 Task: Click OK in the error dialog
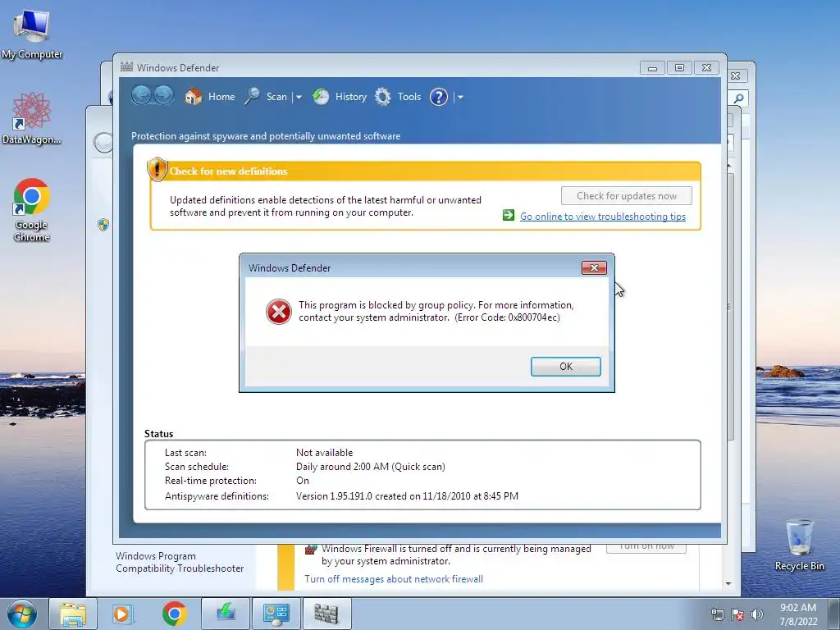coord(566,367)
